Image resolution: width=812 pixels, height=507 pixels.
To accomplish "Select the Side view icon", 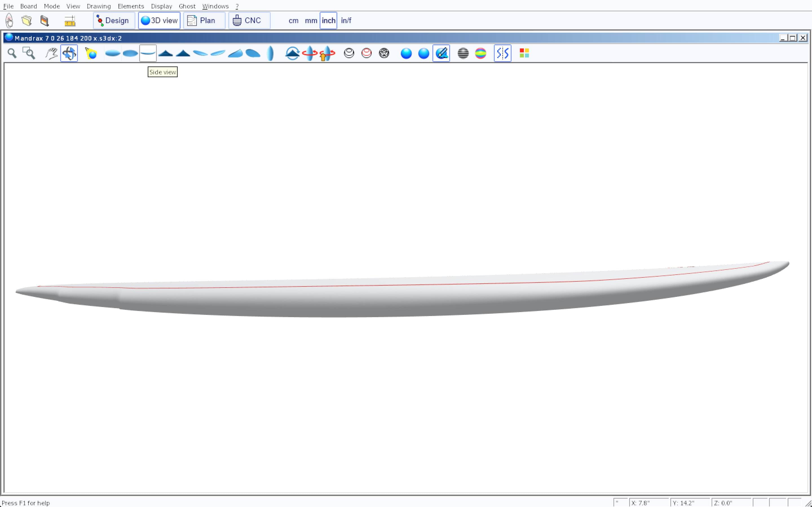I will 148,53.
